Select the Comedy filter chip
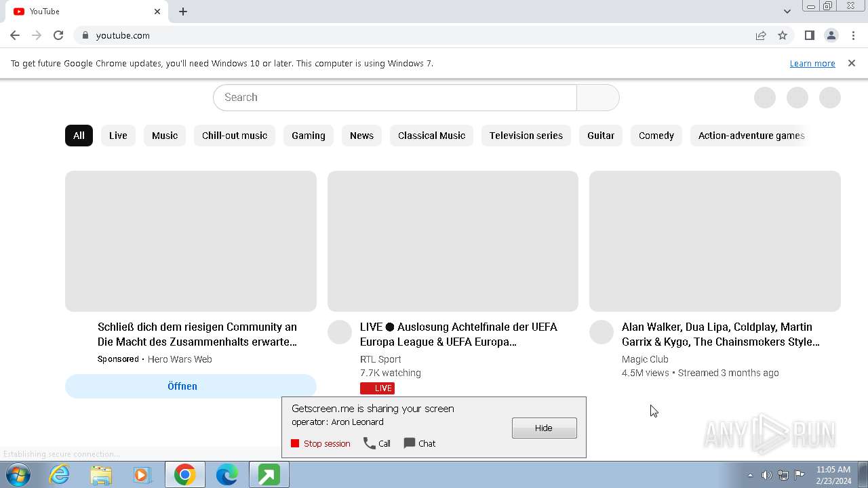 click(656, 136)
